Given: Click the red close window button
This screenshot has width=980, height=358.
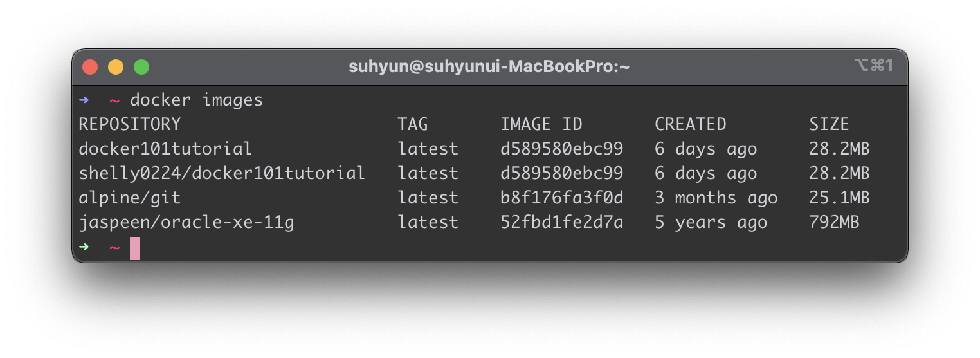Looking at the screenshot, I should (x=90, y=66).
